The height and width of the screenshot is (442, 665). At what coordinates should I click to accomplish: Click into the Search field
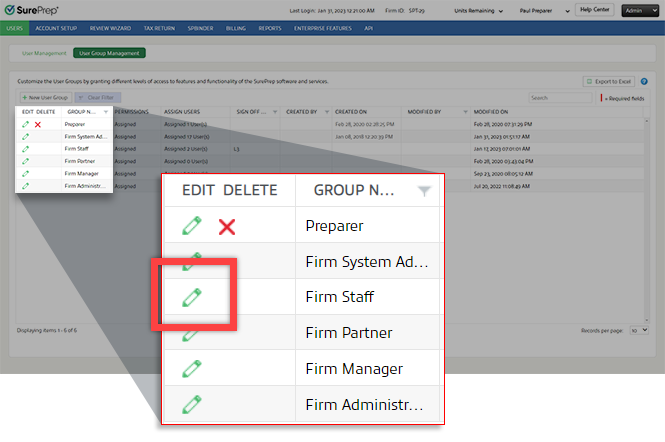coord(560,98)
